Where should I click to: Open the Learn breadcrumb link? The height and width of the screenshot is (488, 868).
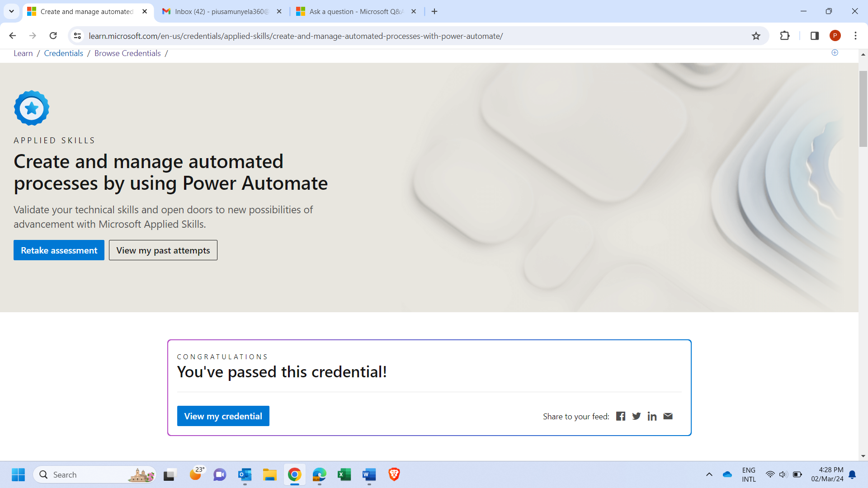23,53
